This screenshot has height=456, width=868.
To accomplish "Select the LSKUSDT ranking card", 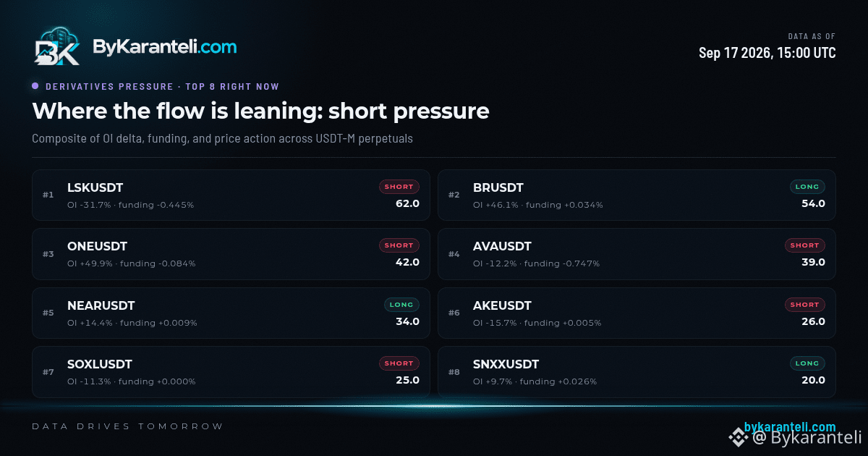I will point(231,195).
